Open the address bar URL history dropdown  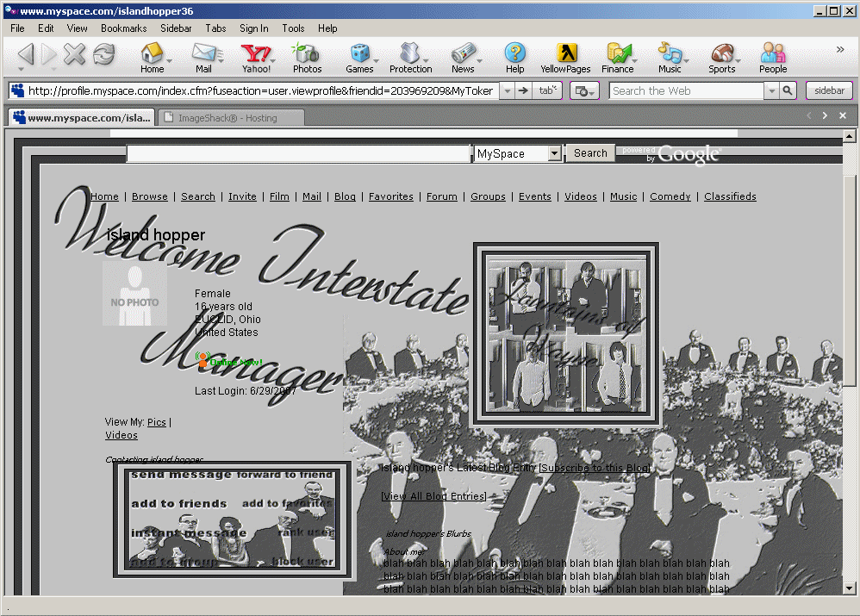508,90
